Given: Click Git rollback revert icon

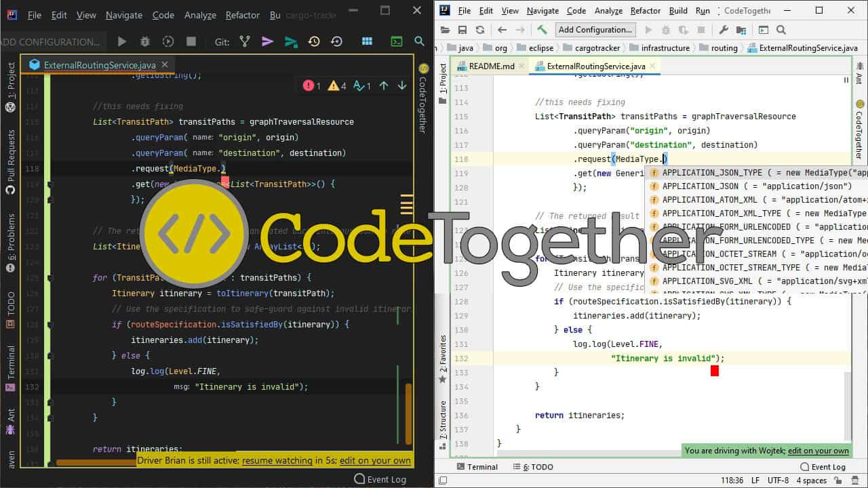Looking at the screenshot, I should click(336, 41).
